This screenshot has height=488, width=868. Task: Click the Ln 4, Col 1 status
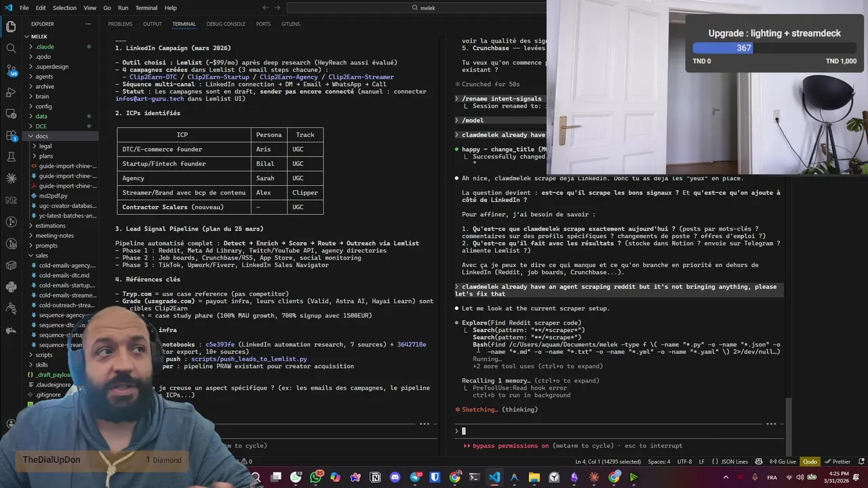tap(608, 462)
